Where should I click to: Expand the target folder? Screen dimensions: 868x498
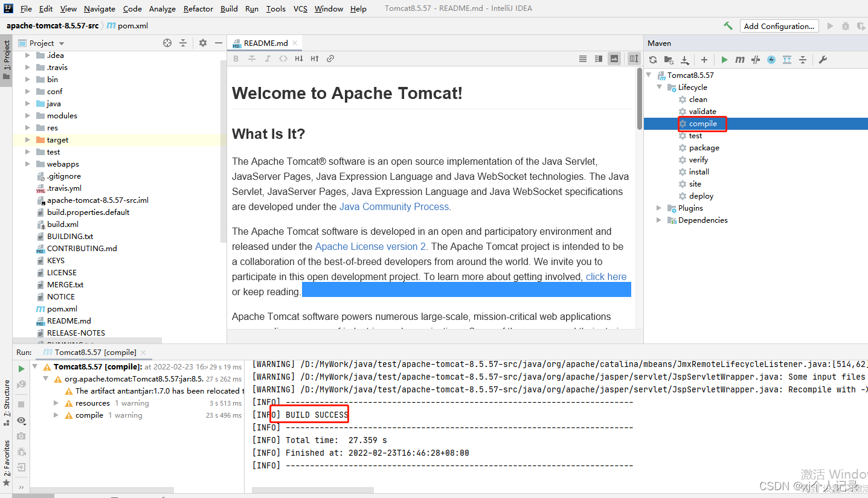(28, 140)
